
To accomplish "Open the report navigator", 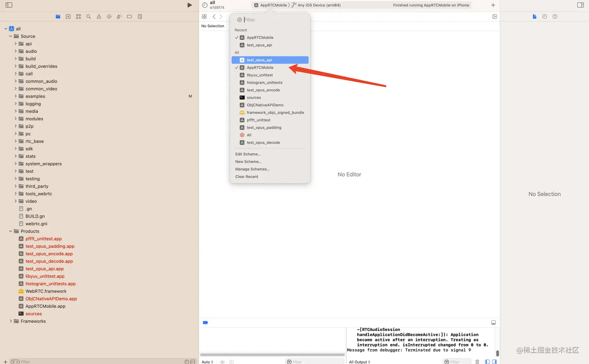I will point(140,16).
